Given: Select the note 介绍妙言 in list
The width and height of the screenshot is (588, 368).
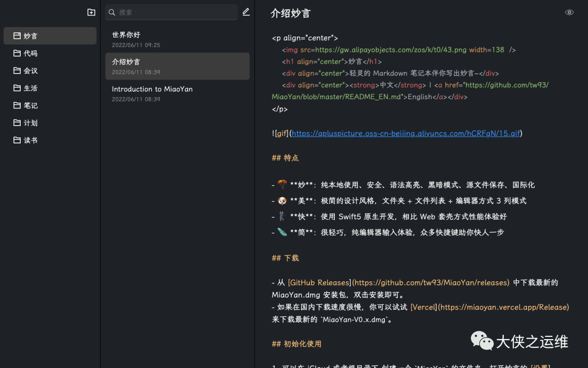Looking at the screenshot, I should (177, 66).
